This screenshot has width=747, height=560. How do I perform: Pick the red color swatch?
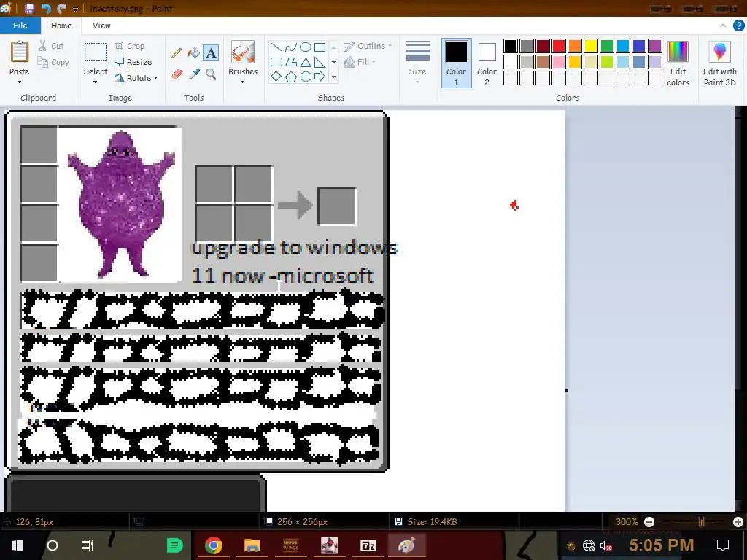point(559,46)
